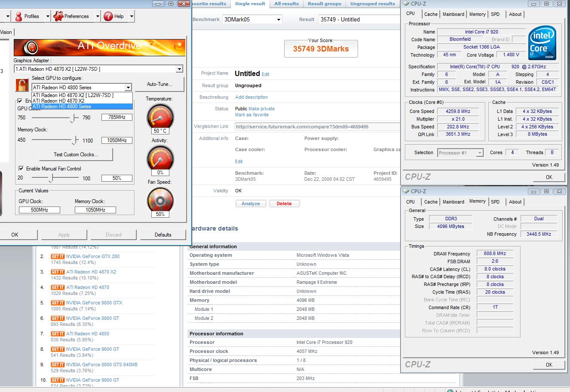Open Cache tab in top CPU-Z window
570x392 pixels.
pyautogui.click(x=431, y=14)
